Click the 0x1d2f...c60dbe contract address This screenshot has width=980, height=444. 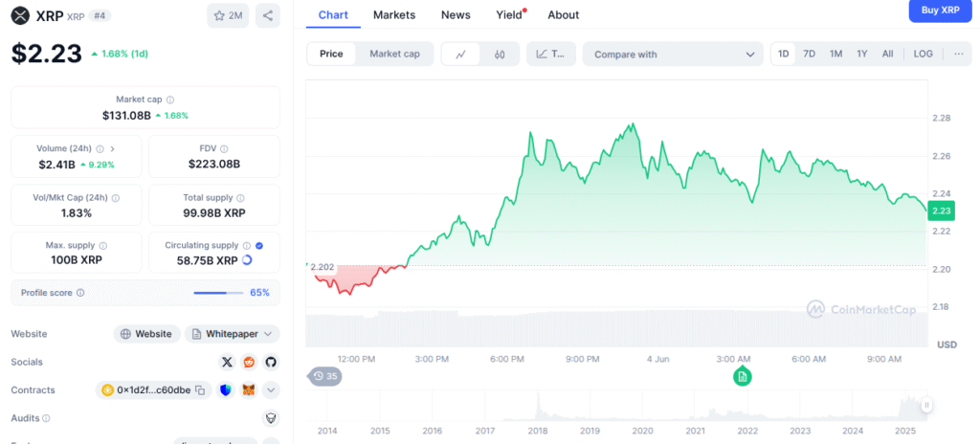[154, 390]
